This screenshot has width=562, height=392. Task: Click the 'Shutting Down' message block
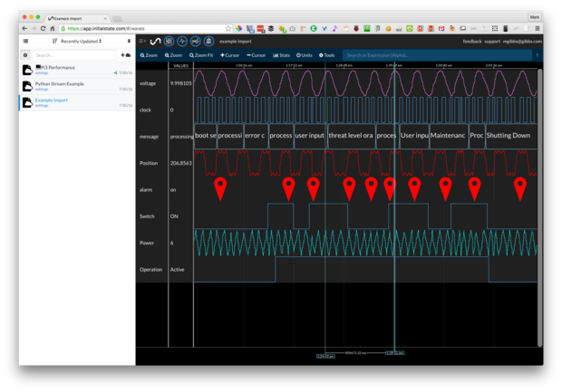(x=510, y=136)
